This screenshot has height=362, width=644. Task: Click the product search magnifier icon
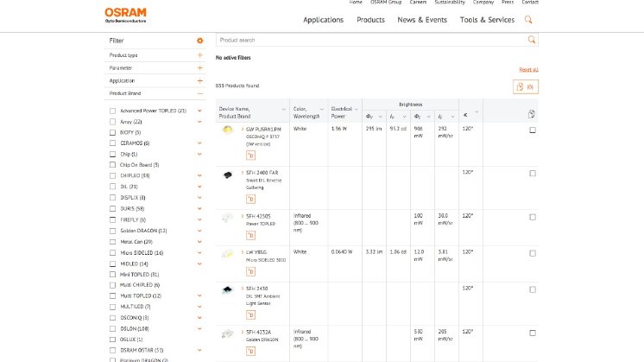[531, 40]
